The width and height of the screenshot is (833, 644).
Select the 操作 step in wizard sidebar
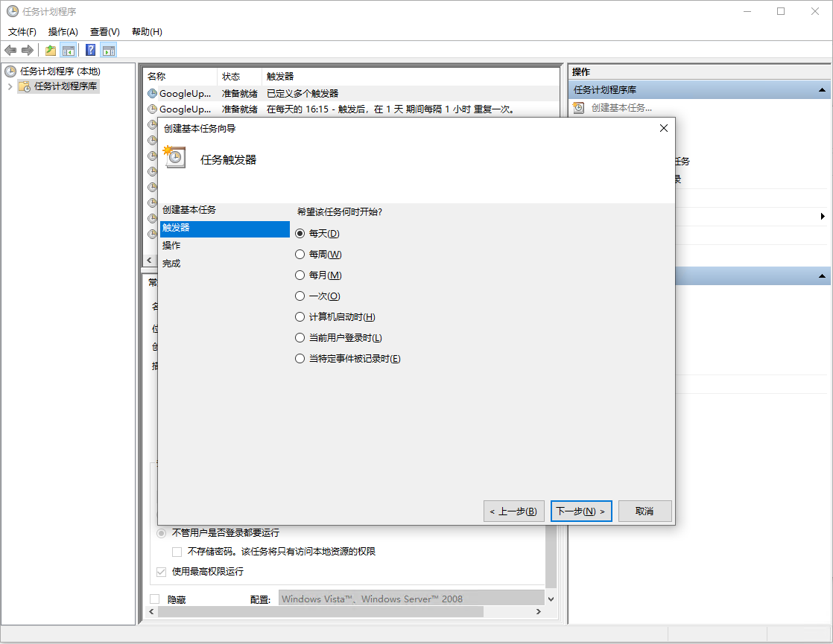point(171,246)
